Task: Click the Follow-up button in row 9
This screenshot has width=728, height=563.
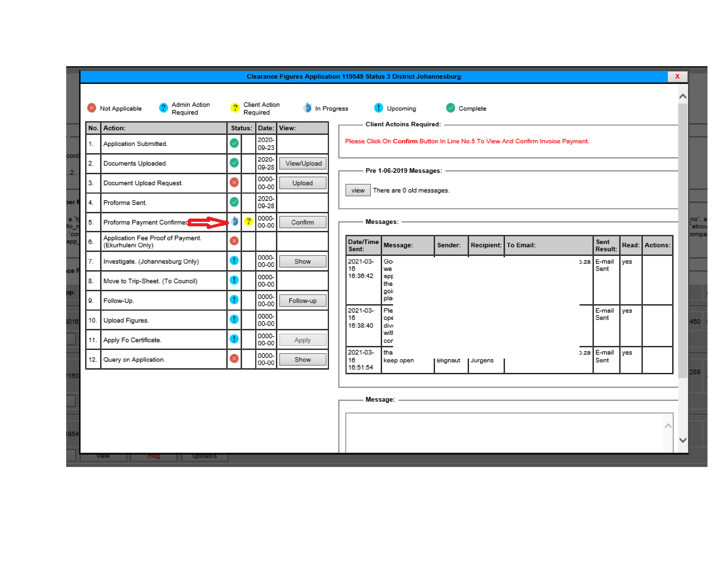Action: tap(302, 301)
